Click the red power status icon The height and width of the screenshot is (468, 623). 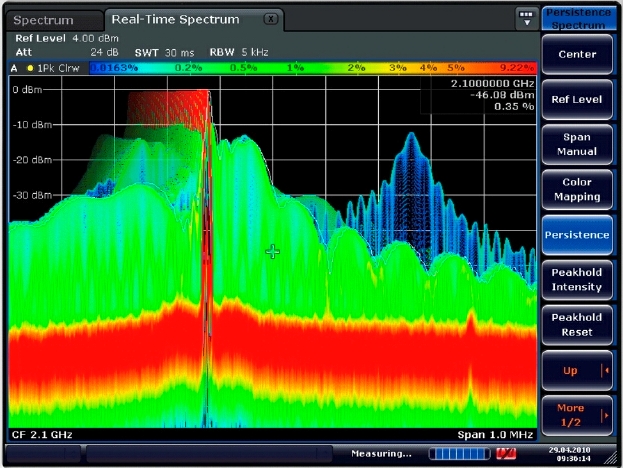point(506,455)
